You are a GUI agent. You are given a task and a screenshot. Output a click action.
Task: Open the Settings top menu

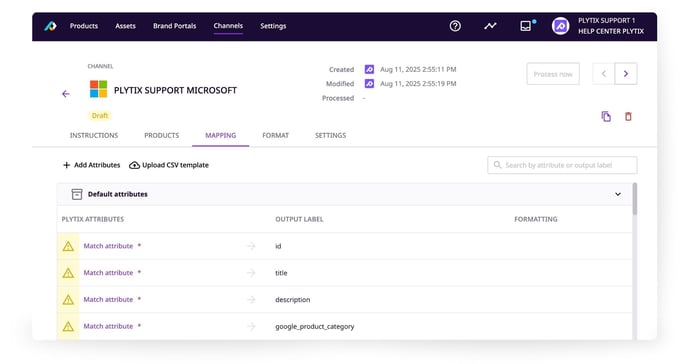[273, 26]
